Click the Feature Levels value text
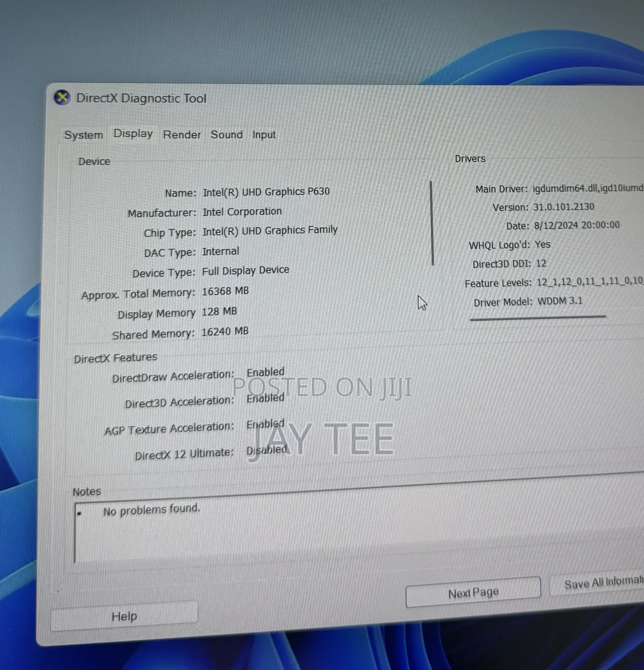The width and height of the screenshot is (644, 670). point(590,281)
